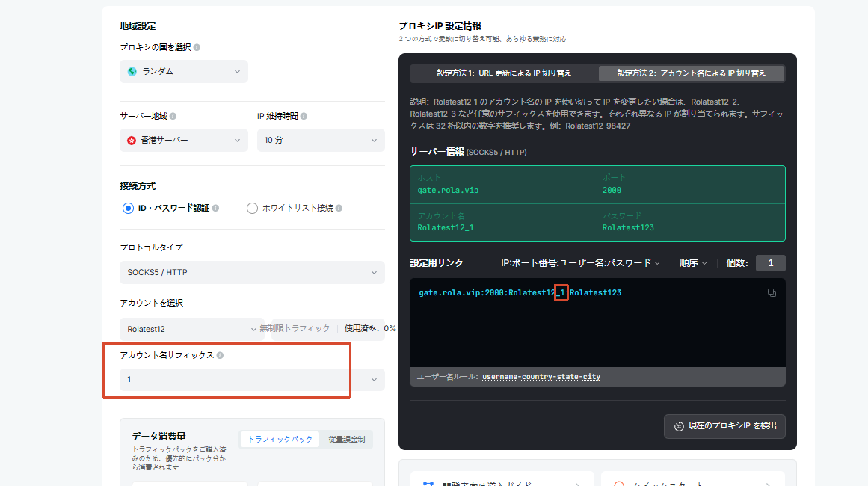Click 使用済み: 0% usage text
The width and height of the screenshot is (868, 486).
coord(370,329)
